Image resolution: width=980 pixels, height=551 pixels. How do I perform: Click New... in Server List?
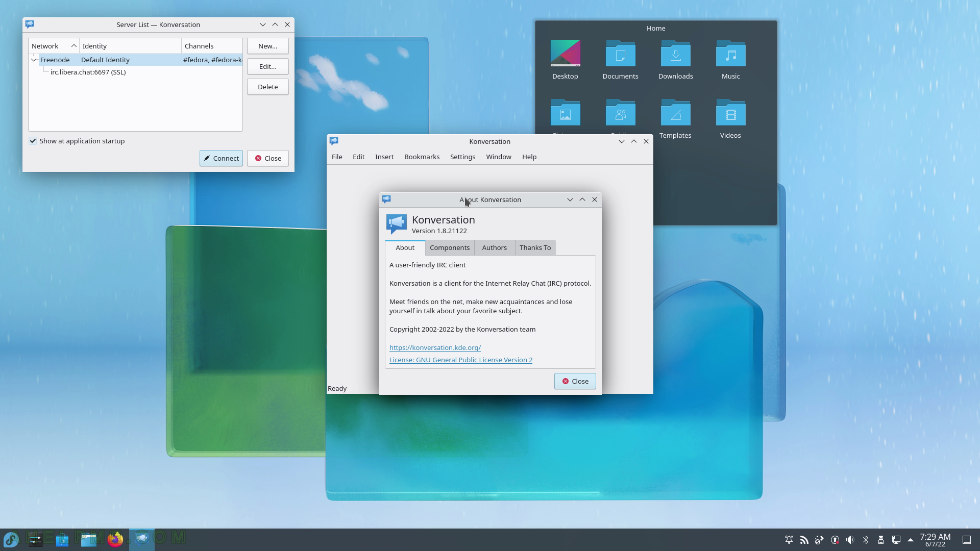[268, 46]
